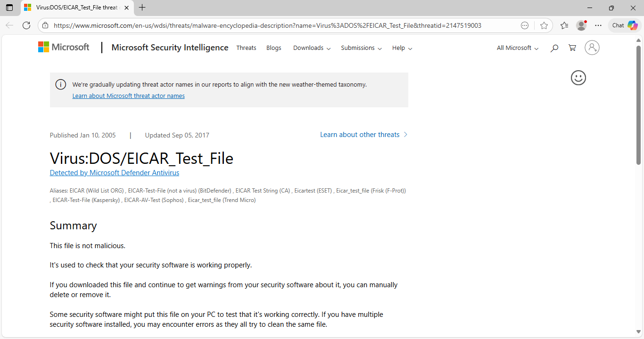Open the browser profile icon
This screenshot has height=339, width=644.
click(x=581, y=25)
